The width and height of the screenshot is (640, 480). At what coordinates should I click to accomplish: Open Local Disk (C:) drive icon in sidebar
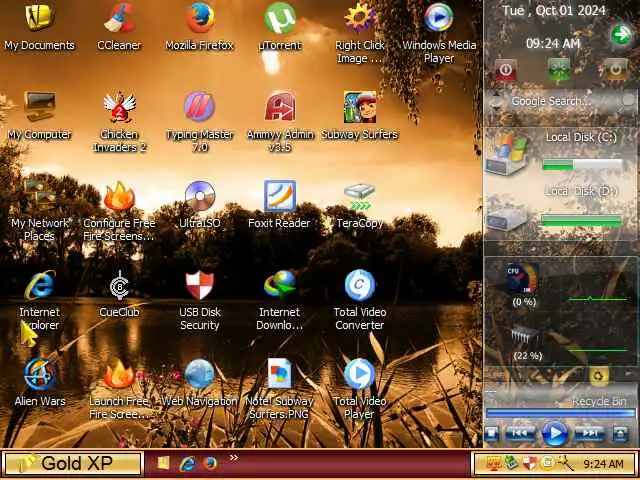click(x=507, y=154)
